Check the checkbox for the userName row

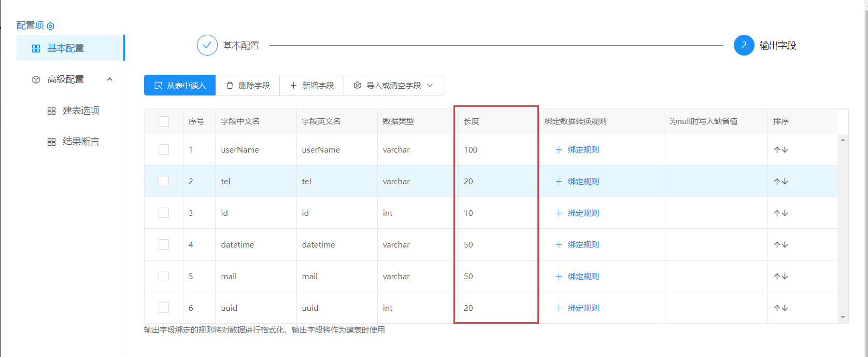164,150
